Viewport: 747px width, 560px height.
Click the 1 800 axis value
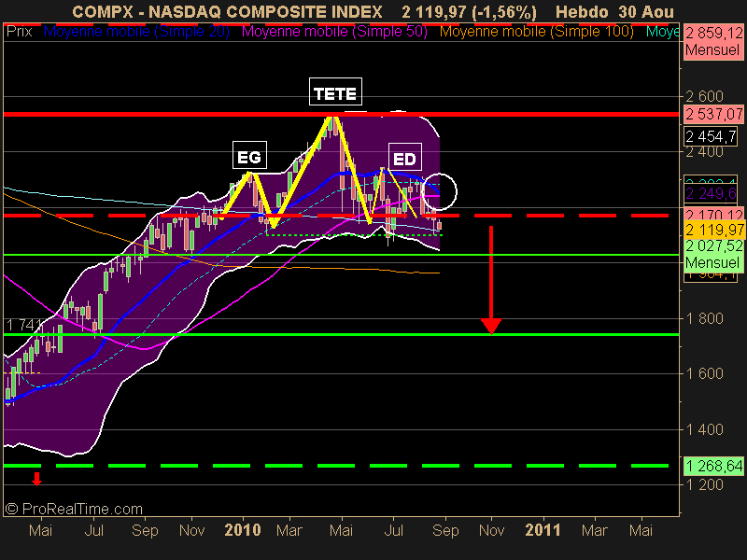tap(704, 318)
